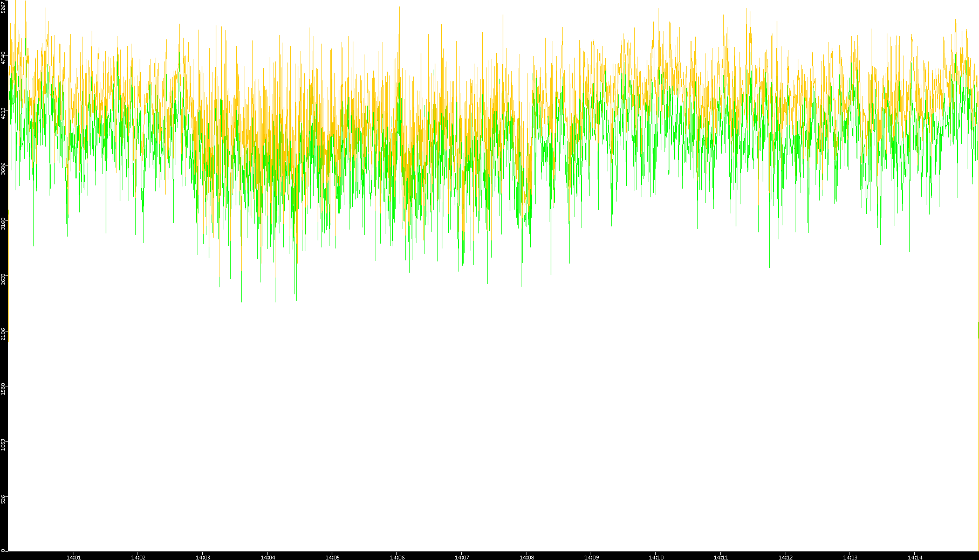This screenshot has height=560, width=979.
Task: Select the 14:05 time axis label
Action: point(332,557)
